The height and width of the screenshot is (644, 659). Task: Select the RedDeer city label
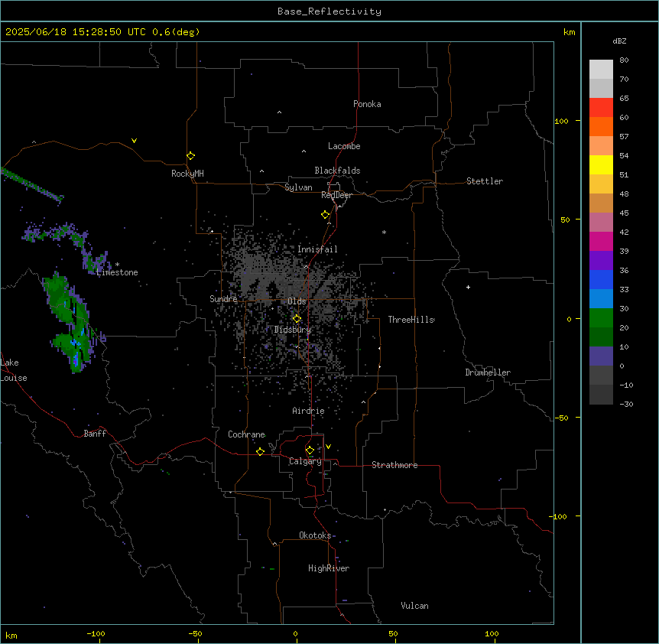point(336,195)
